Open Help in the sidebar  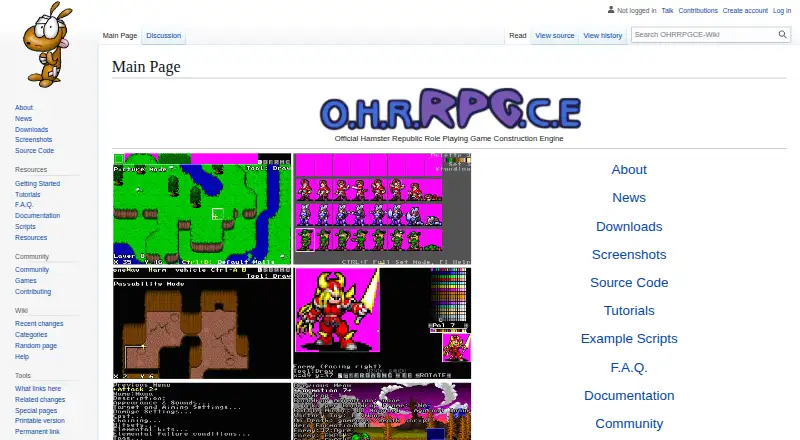pos(21,357)
